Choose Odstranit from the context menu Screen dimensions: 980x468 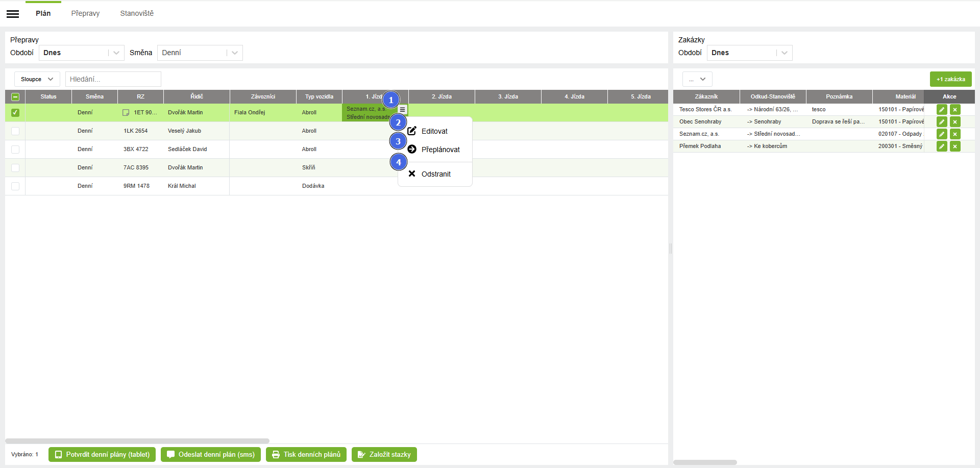click(x=435, y=174)
